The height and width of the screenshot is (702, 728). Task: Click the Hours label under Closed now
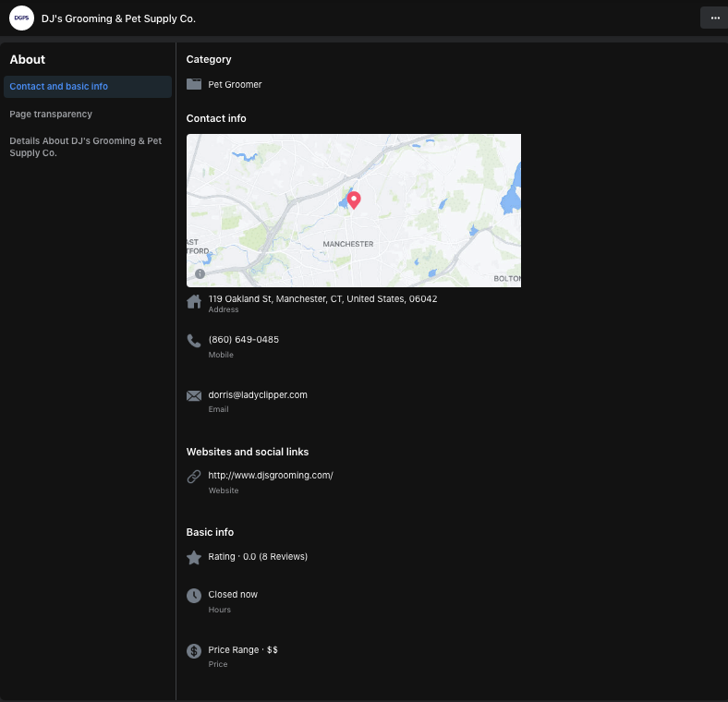click(x=220, y=610)
